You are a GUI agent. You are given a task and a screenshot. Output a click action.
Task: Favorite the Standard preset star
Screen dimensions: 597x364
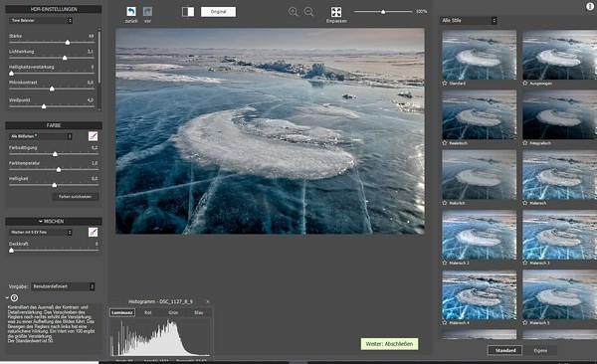[445, 83]
